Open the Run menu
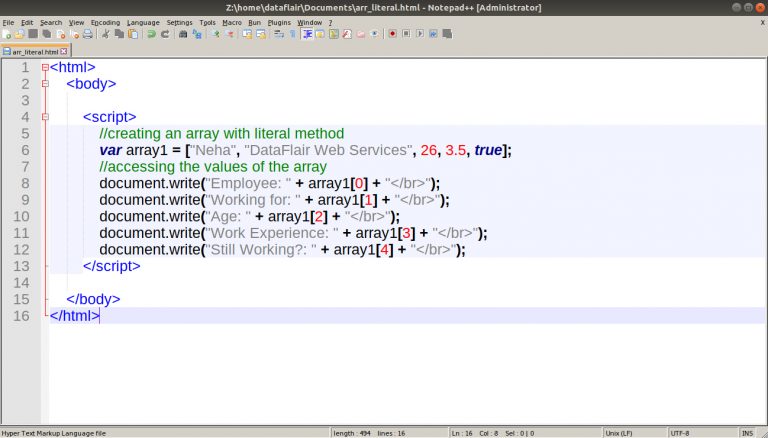 (x=254, y=23)
